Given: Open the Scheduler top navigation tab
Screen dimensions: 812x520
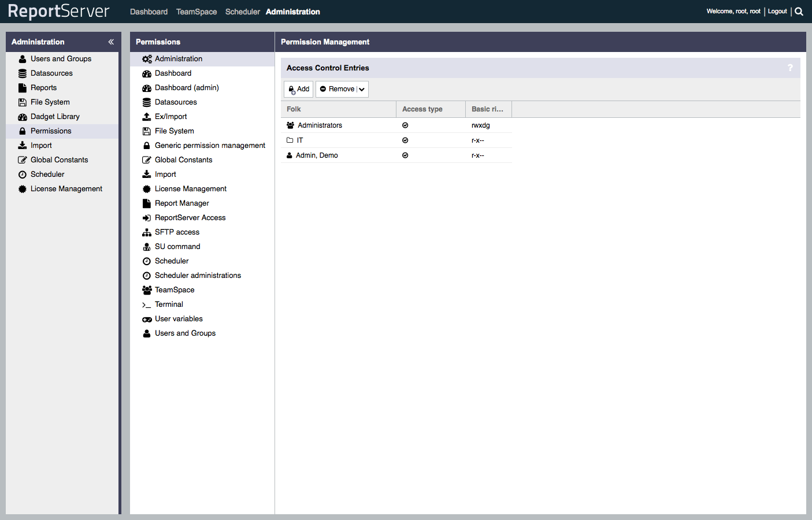Looking at the screenshot, I should pyautogui.click(x=243, y=12).
